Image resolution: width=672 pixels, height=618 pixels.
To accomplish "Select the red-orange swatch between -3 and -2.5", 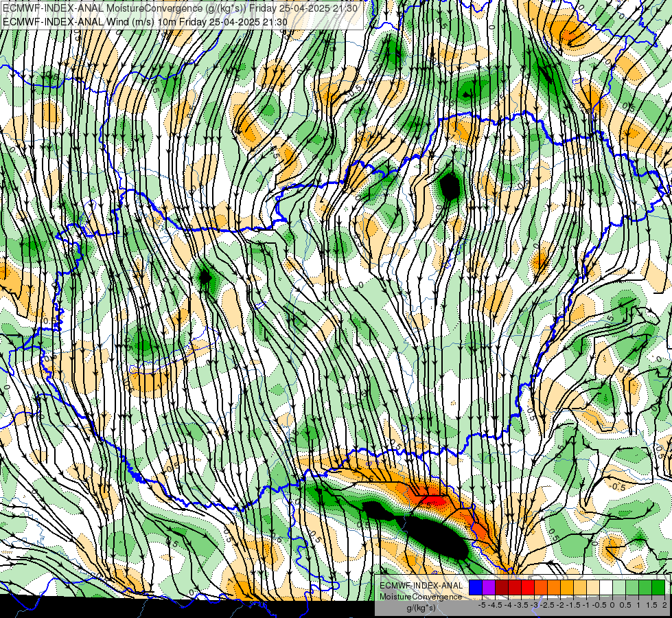I will click(541, 588).
